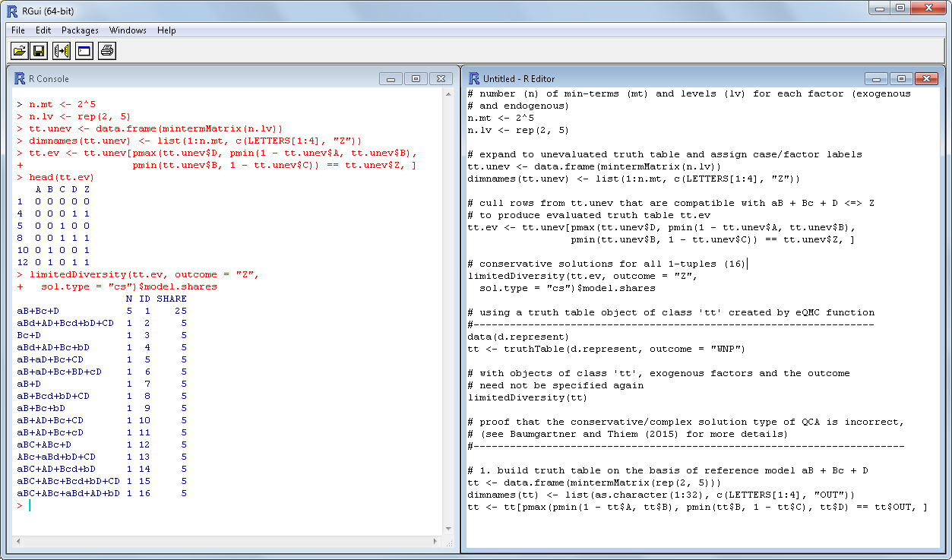Click the R logo in R Console title bar

[x=19, y=79]
